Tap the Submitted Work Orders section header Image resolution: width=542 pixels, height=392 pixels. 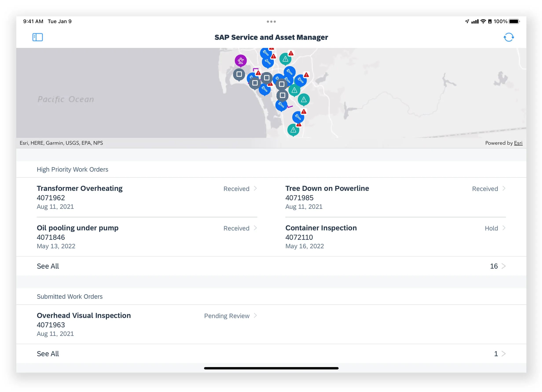(x=70, y=296)
